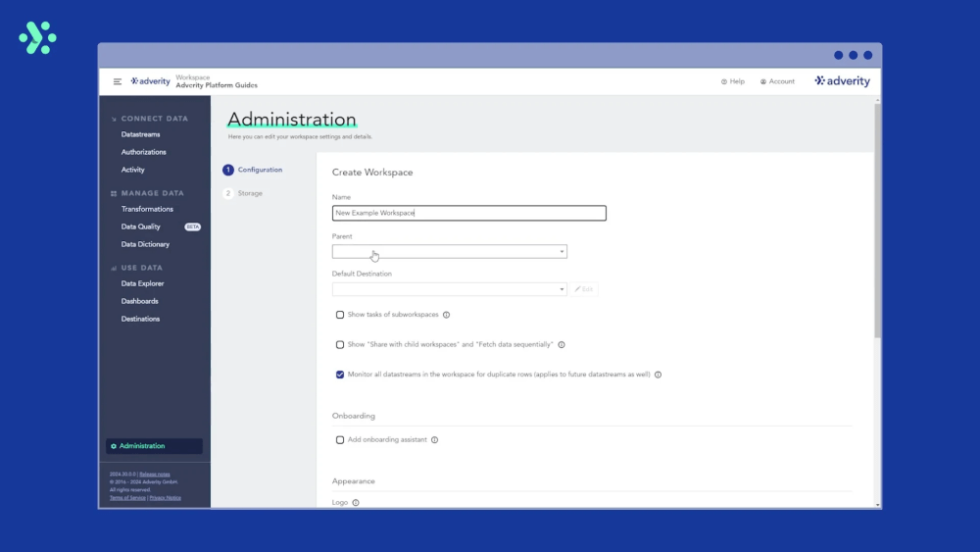The image size is (980, 552).
Task: Open Terms of Service link
Action: point(127,498)
